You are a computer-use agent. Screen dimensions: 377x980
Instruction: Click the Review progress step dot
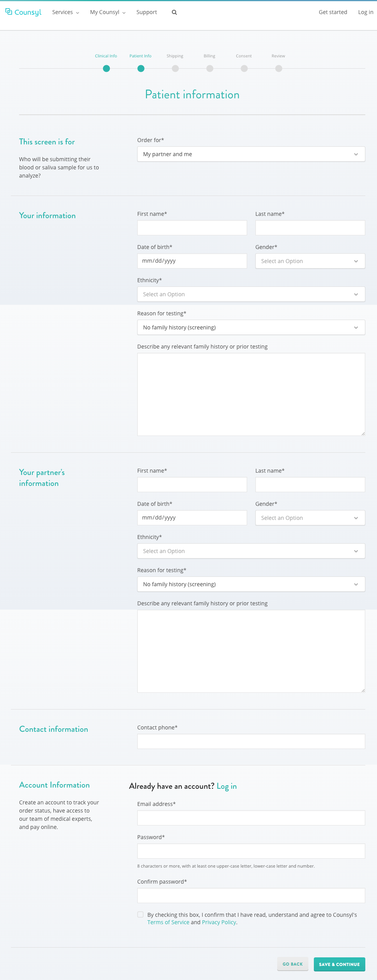click(x=279, y=69)
